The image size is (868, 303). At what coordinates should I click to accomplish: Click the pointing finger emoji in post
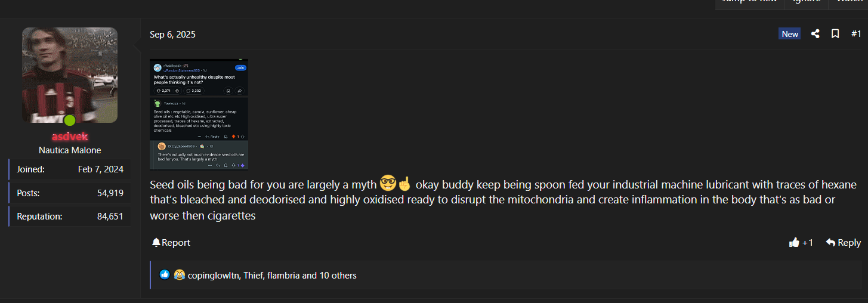(404, 184)
